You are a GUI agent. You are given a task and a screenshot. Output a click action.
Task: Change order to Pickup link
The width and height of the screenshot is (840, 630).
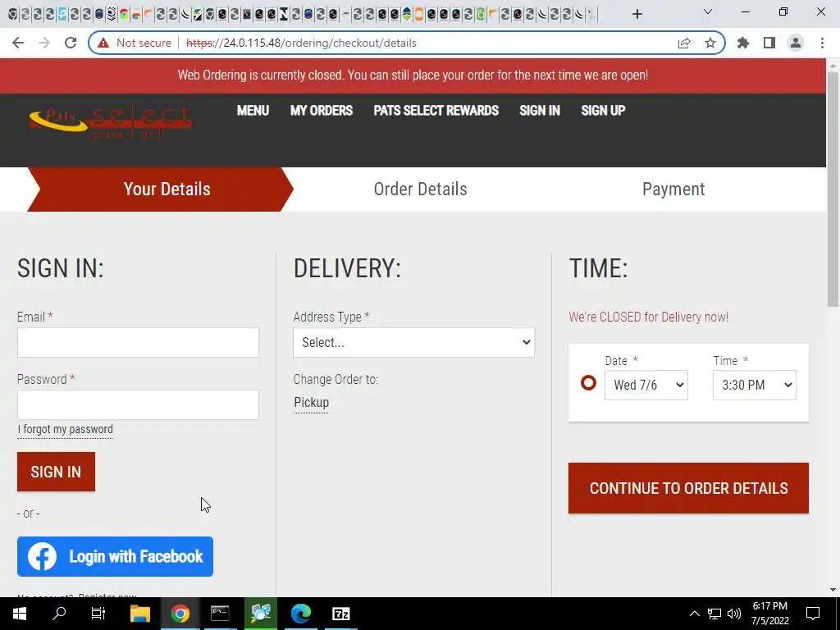point(311,402)
